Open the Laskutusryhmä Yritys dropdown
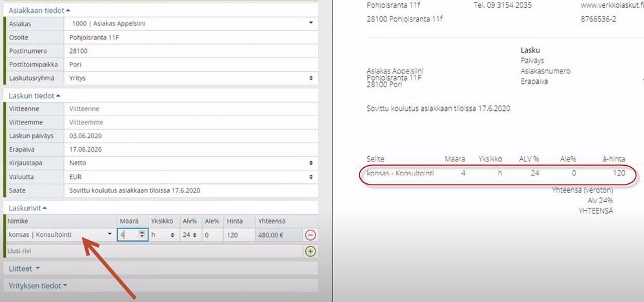The image size is (644, 302). point(191,77)
